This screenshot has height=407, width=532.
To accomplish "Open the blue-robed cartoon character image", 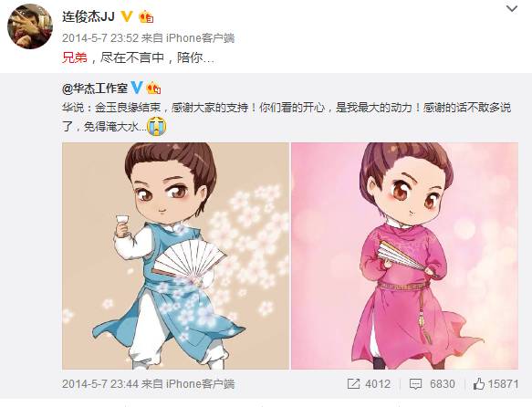I will tap(175, 256).
